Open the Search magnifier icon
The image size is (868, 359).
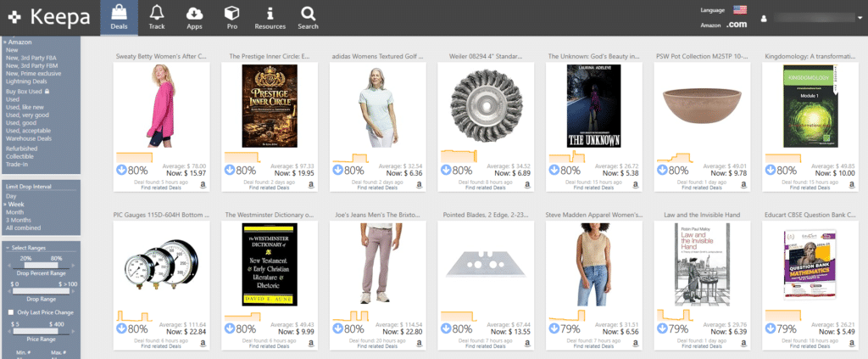pyautogui.click(x=308, y=12)
